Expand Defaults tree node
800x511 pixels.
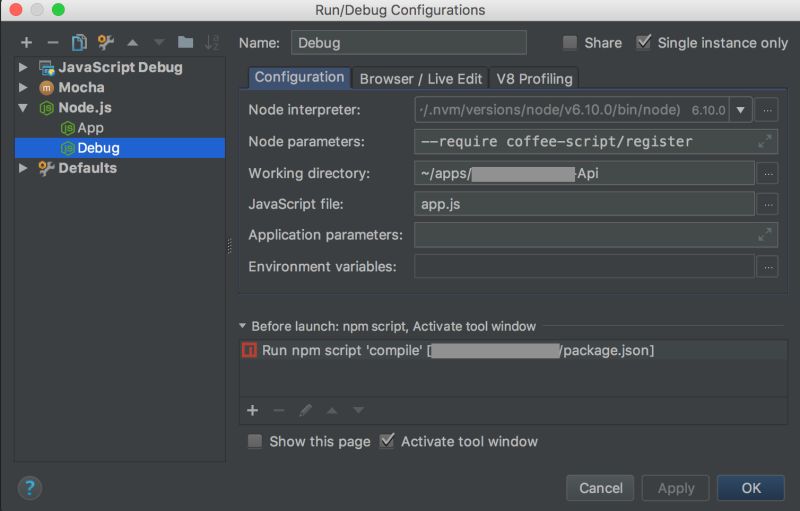coord(23,168)
